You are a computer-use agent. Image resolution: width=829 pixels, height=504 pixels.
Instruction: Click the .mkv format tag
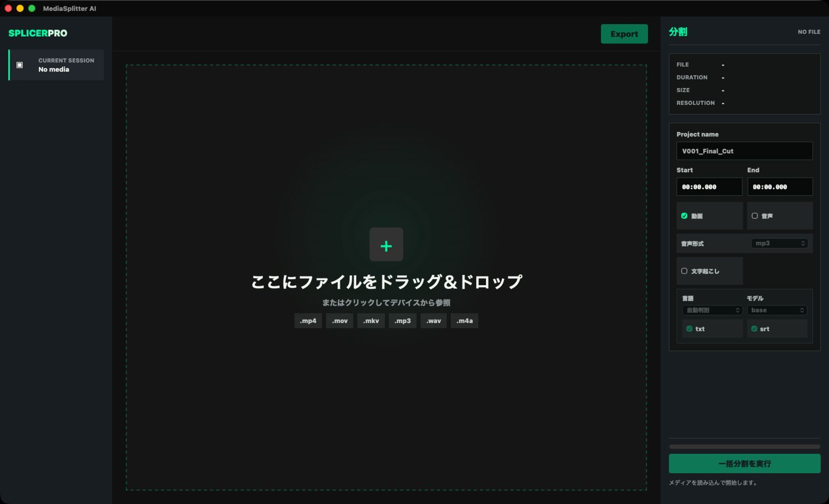[x=371, y=321]
